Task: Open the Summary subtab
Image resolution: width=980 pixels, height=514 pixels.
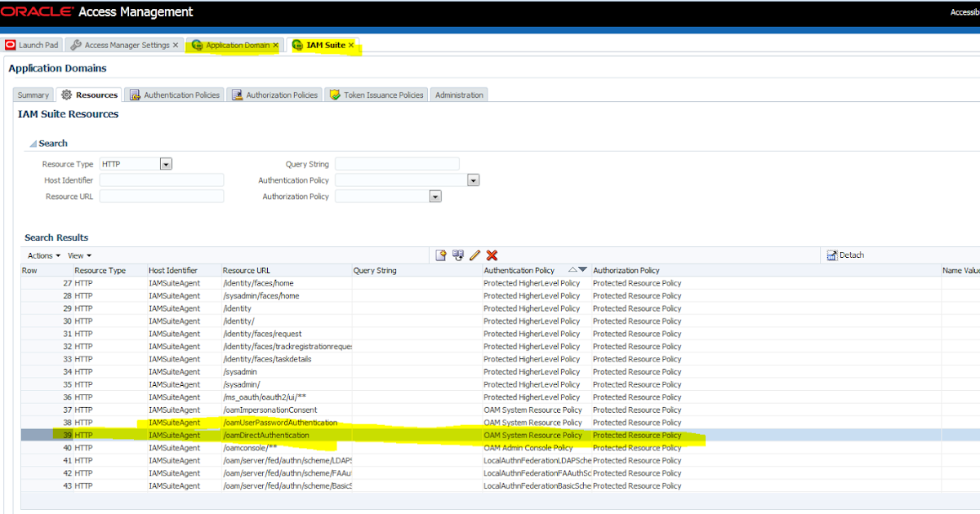Action: (x=33, y=95)
